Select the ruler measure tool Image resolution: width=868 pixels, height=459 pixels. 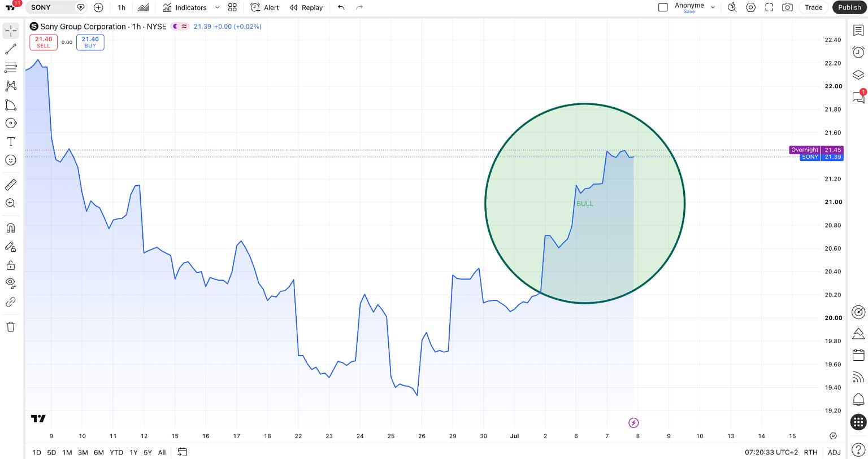(x=11, y=185)
